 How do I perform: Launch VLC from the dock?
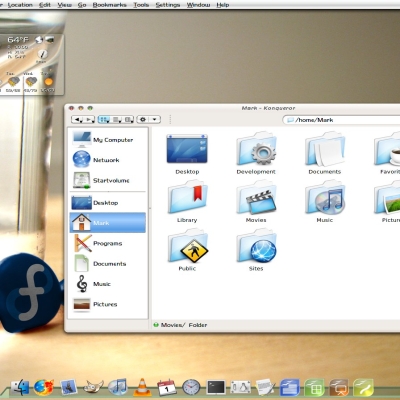(x=142, y=387)
